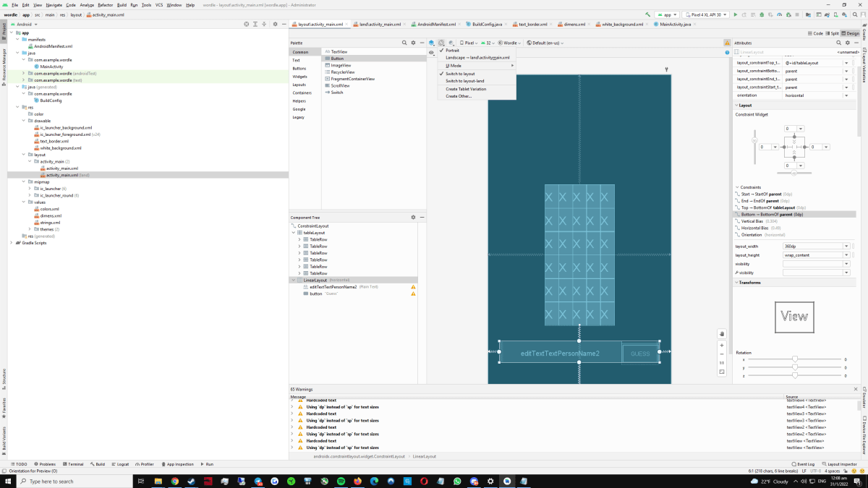Open Component Tree settings gear

tap(413, 217)
